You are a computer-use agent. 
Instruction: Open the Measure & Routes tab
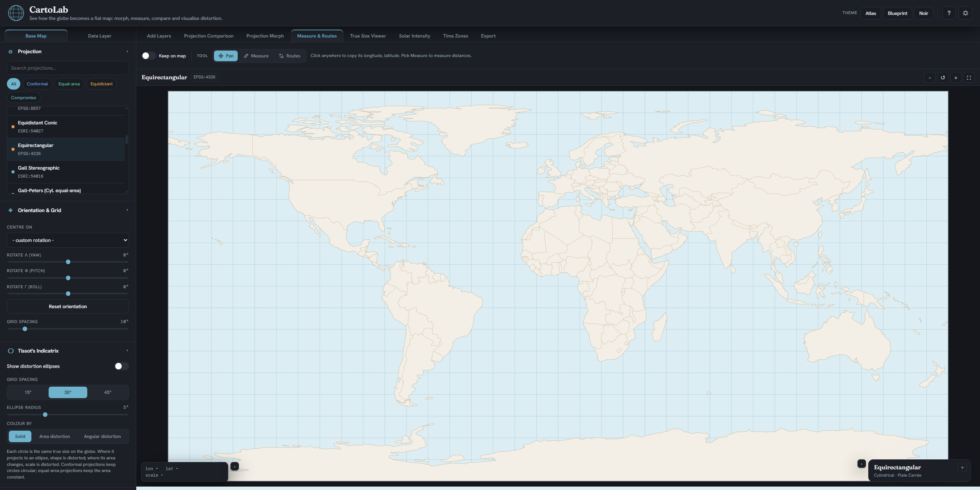pyautogui.click(x=317, y=36)
